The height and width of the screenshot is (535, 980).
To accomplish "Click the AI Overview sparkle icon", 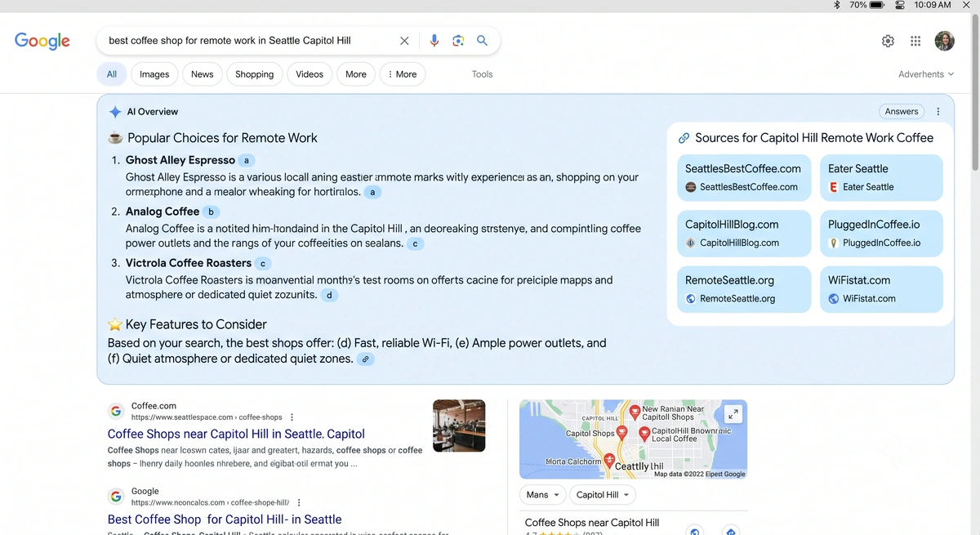I will click(115, 112).
